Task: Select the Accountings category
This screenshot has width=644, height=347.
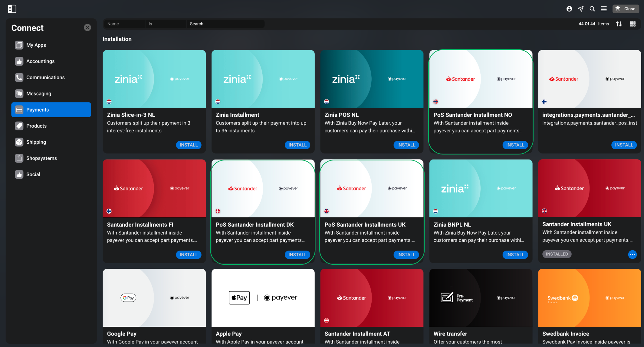Action: (x=51, y=61)
